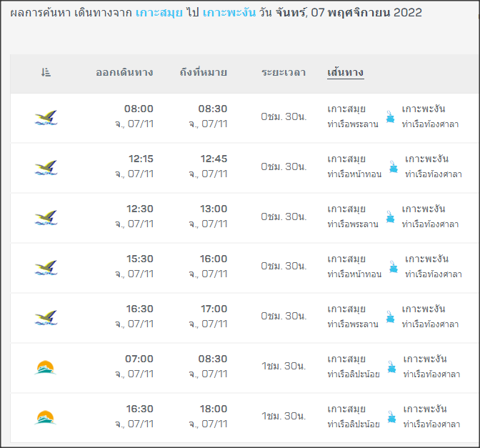Image resolution: width=480 pixels, height=448 pixels.
Task: Click blue ferry icon in 17:00 arrival row
Action: [390, 317]
